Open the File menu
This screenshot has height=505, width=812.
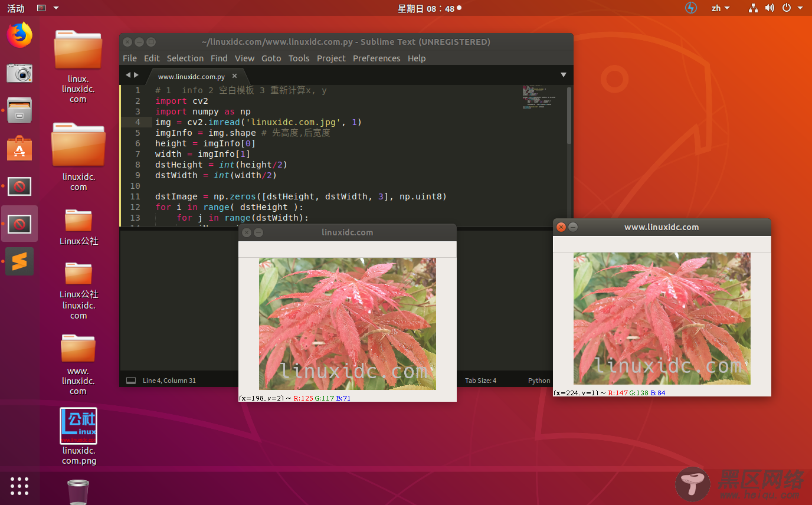coord(130,58)
